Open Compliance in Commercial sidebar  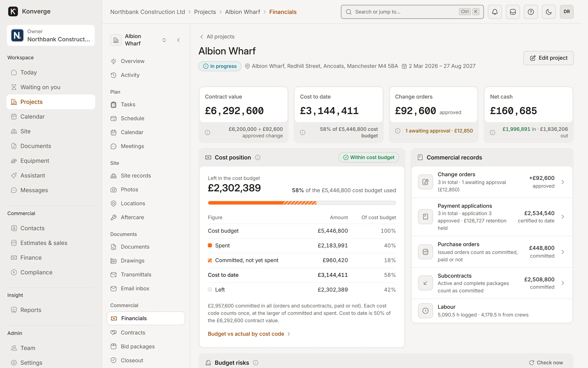pyautogui.click(x=51, y=272)
